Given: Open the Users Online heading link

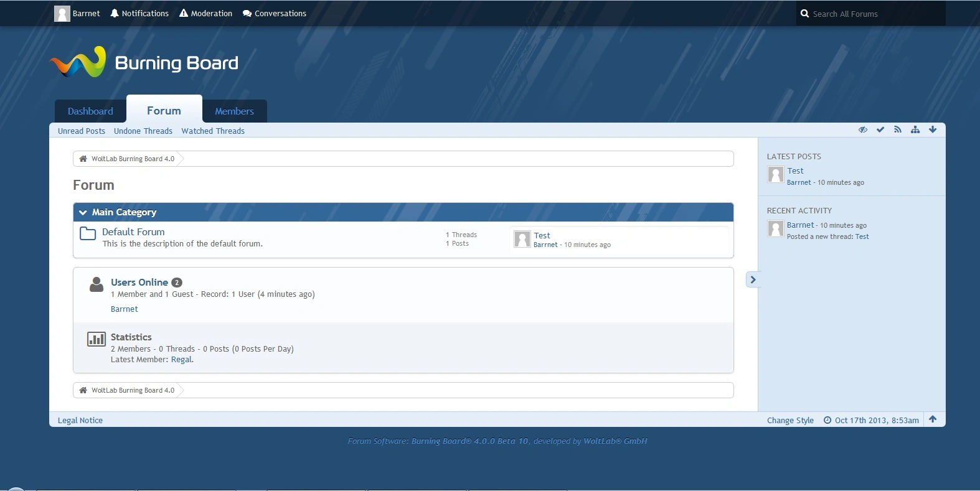Looking at the screenshot, I should (x=139, y=282).
